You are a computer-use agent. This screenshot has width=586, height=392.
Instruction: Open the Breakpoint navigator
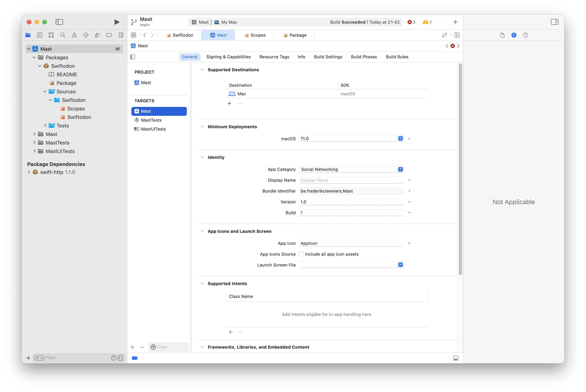coord(109,35)
